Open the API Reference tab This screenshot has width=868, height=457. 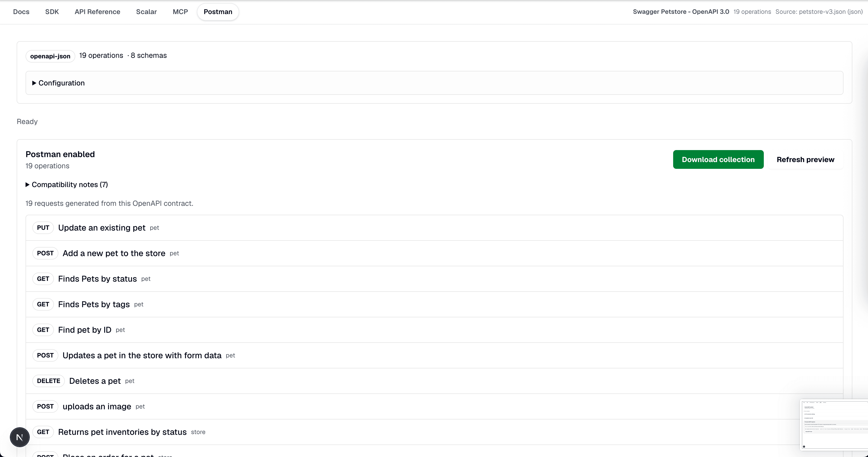click(97, 12)
